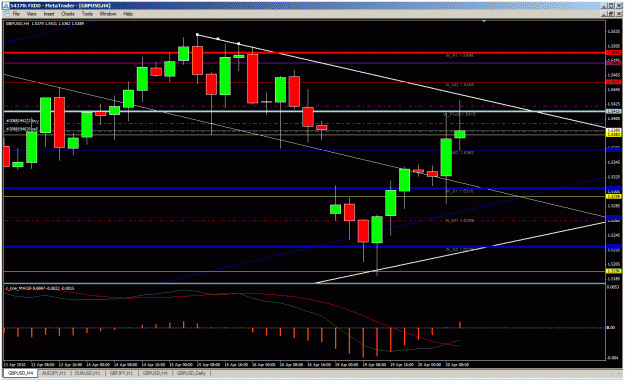The image size is (625, 380).
Task: Close the inner GBPUSD,H4 chart window
Action: (619, 14)
